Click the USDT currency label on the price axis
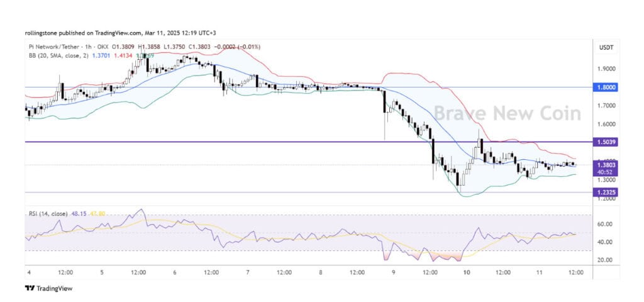644x302 pixels. click(606, 48)
